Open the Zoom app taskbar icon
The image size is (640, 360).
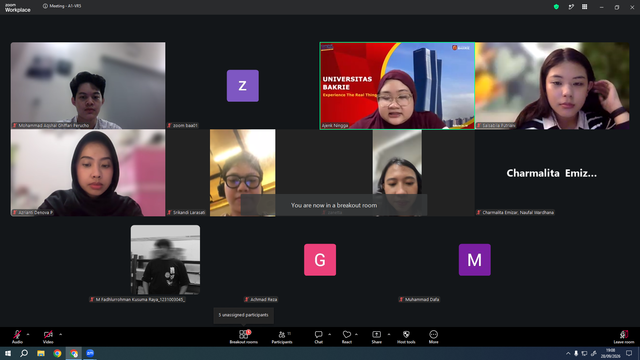coord(90,353)
